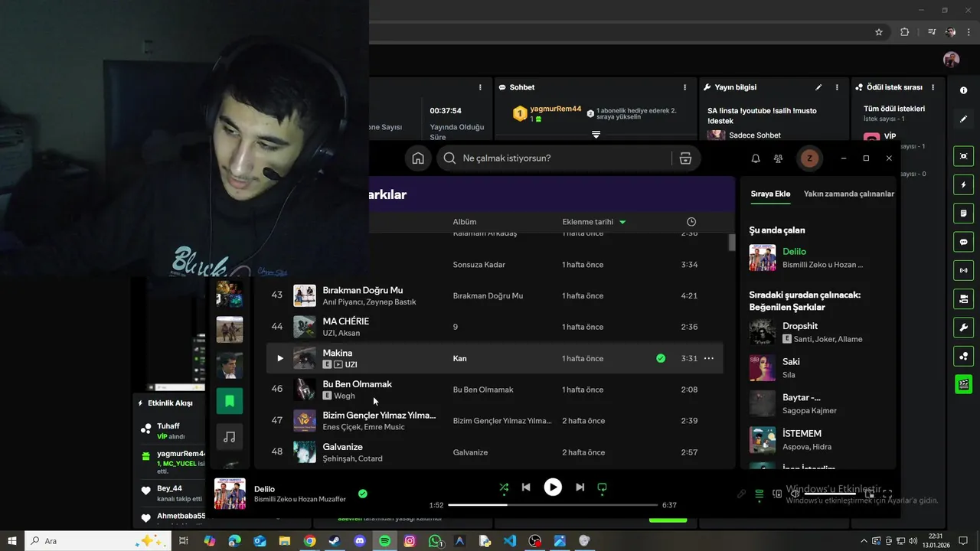Click the info icon in right rail
The width and height of the screenshot is (980, 551).
point(963,90)
